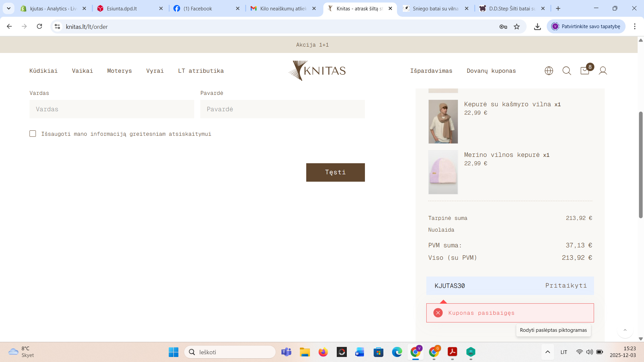Check 'Išsaugoti mano informaciją' checkbox
Image resolution: width=644 pixels, height=362 pixels.
pyautogui.click(x=33, y=134)
